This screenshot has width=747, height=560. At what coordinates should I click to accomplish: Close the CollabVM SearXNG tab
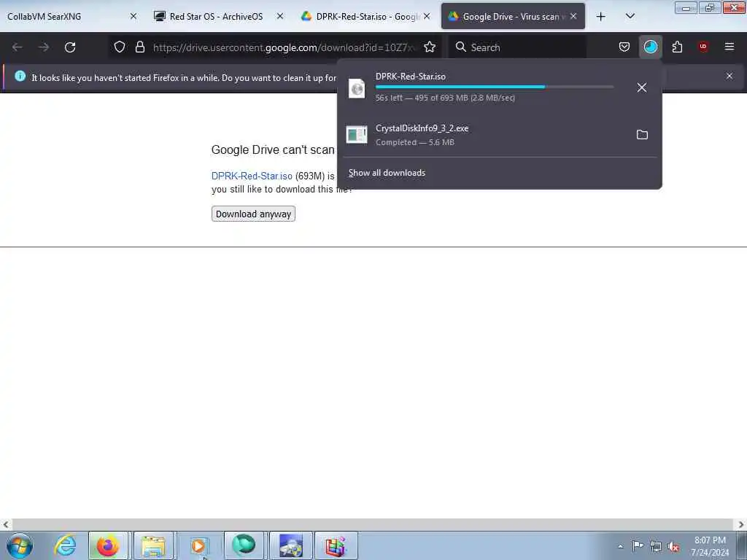[133, 16]
